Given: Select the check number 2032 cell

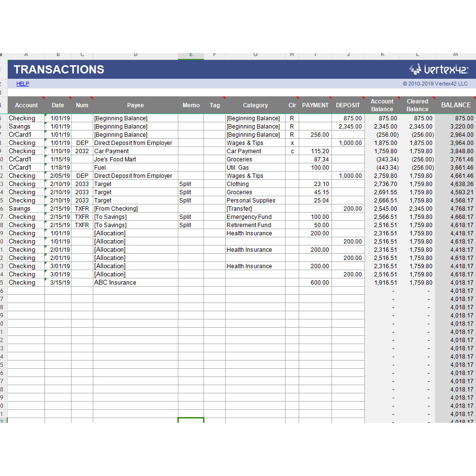Looking at the screenshot, I should 82,151.
